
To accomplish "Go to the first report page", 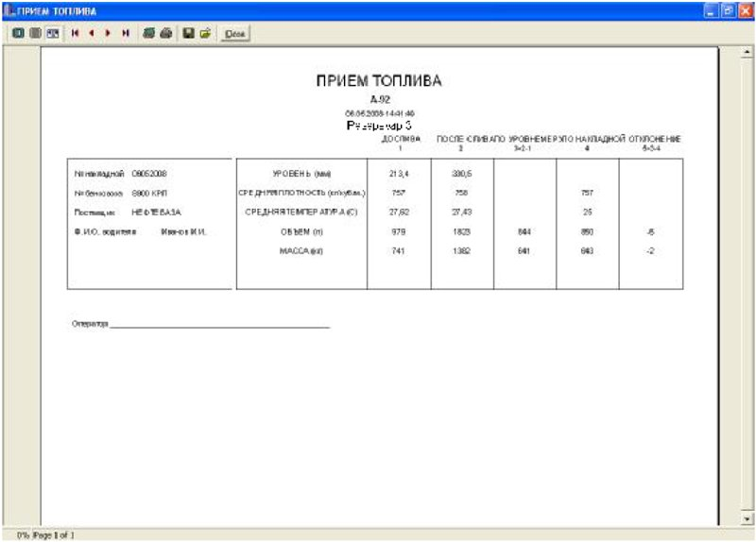I will [x=75, y=33].
